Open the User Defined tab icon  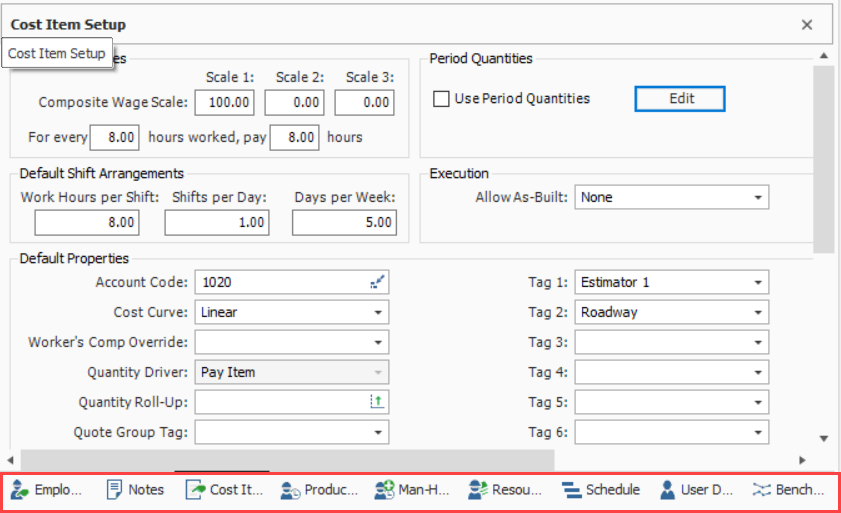(667, 490)
